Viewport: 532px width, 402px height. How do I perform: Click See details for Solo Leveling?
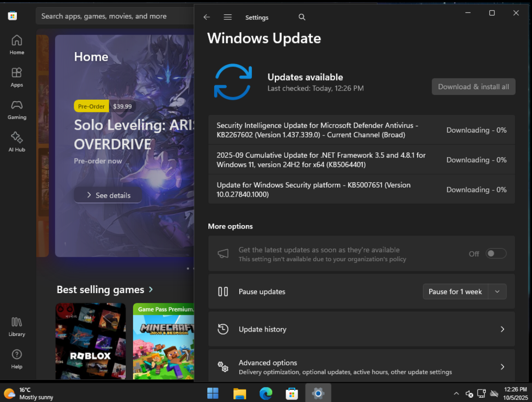pos(108,195)
